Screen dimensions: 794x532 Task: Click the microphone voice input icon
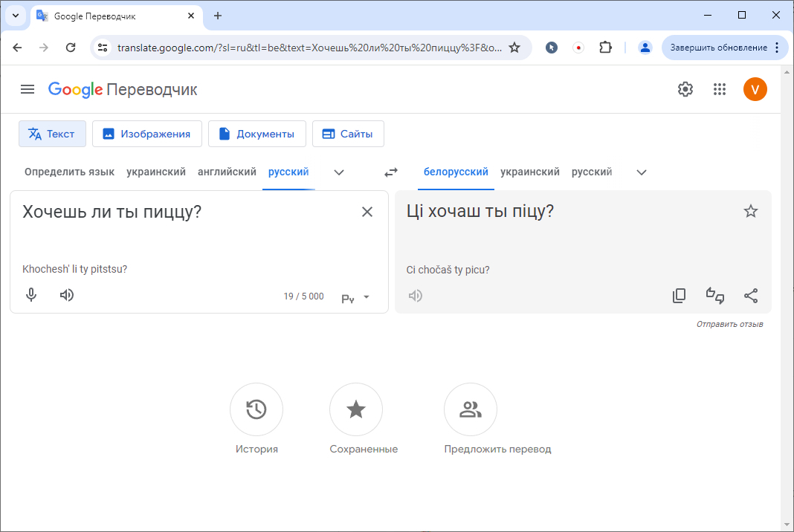[x=31, y=295]
